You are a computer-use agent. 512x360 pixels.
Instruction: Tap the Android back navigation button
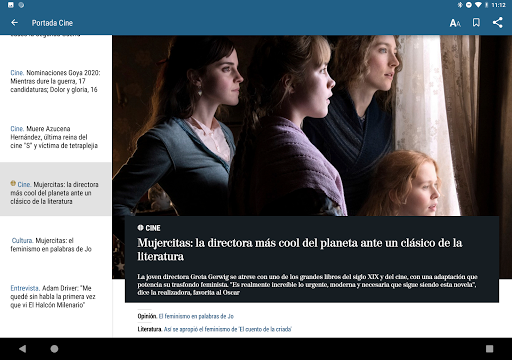22,349
